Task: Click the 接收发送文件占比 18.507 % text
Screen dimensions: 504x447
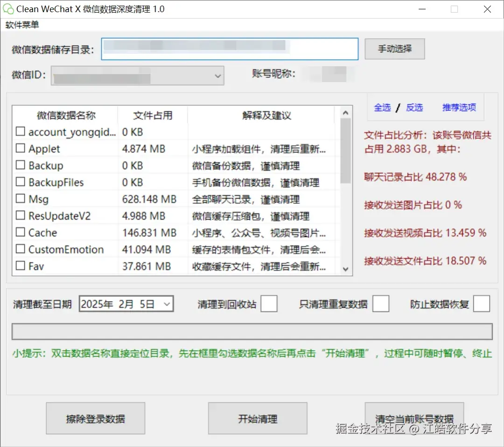Action: [x=425, y=261]
